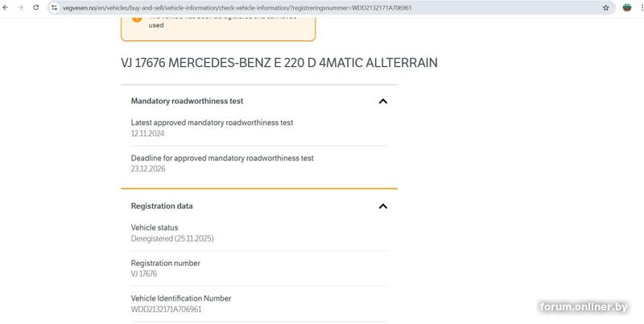Click the VJ 17676 Mercedes-Benz page title
This screenshot has width=644, height=324.
279,62
